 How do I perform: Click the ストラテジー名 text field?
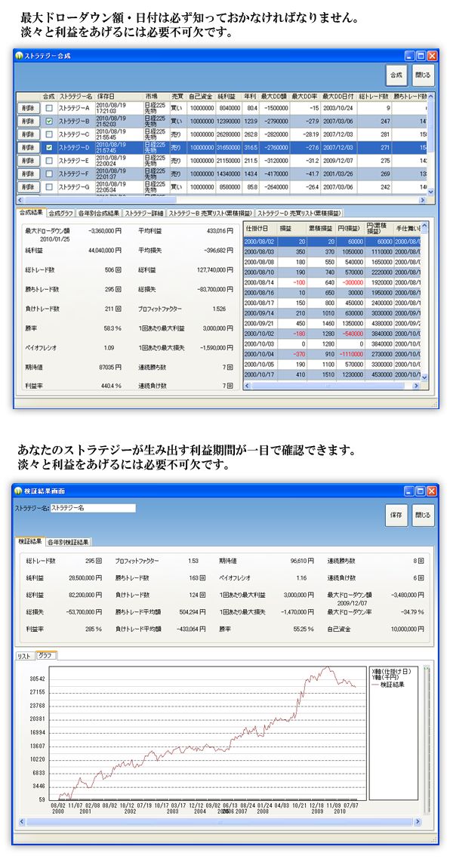(x=92, y=509)
